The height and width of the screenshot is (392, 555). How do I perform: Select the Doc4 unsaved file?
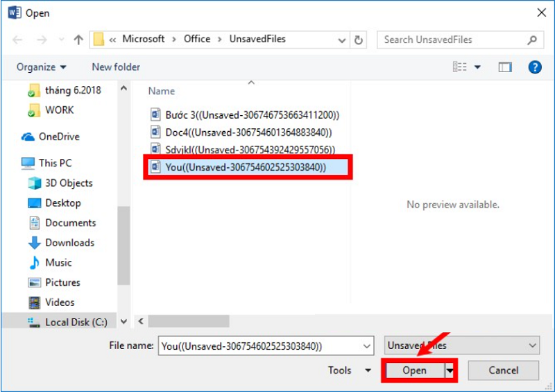point(248,132)
